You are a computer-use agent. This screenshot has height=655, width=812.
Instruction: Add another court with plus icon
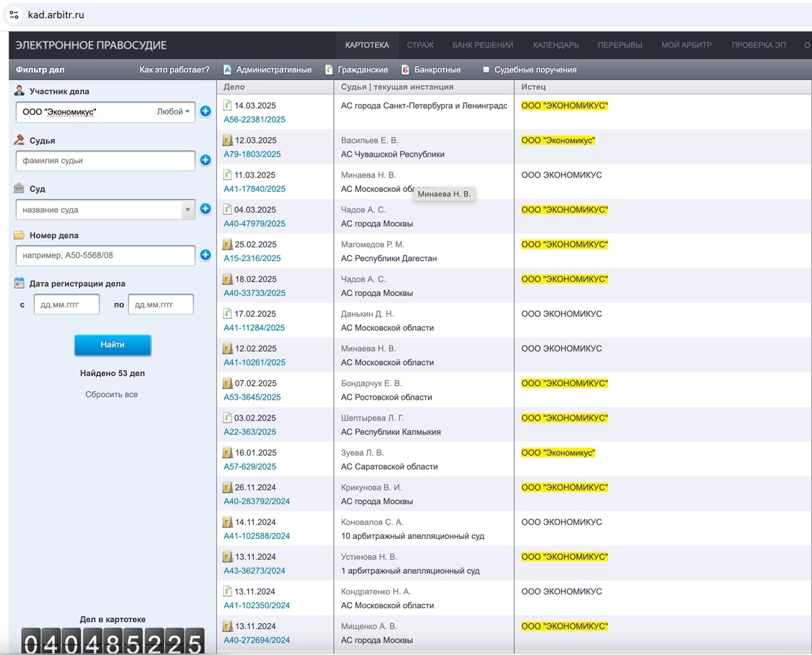click(x=206, y=208)
